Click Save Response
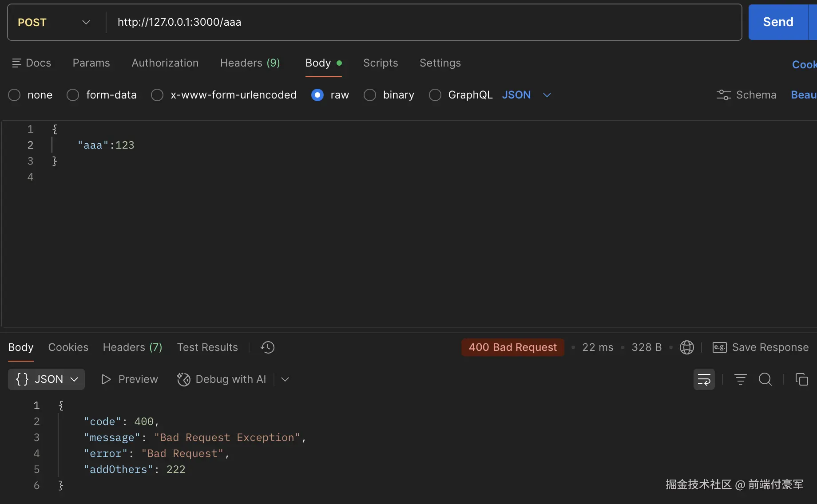 coord(761,347)
